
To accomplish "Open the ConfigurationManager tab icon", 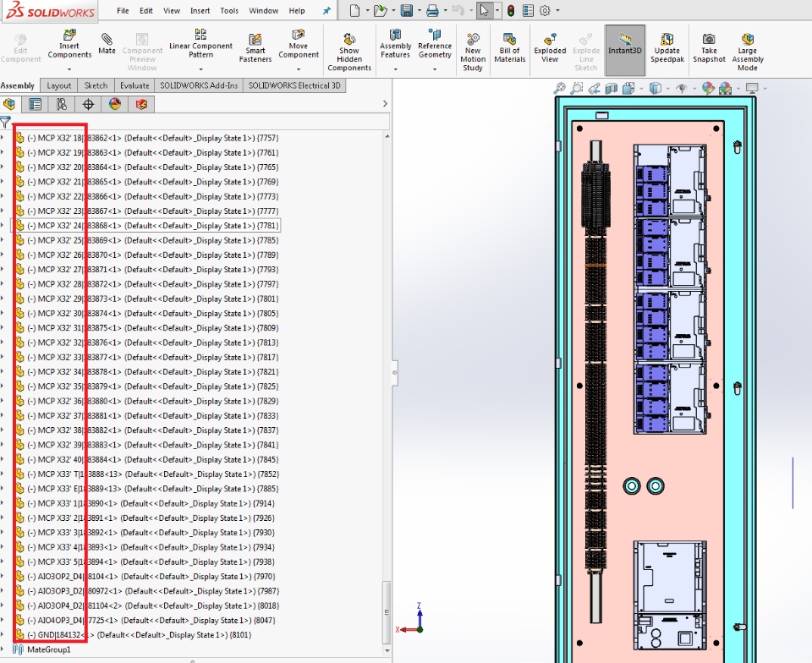I will coord(61,104).
